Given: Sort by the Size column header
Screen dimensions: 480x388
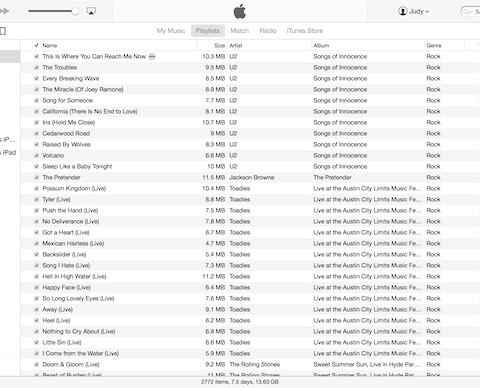Looking at the screenshot, I should tap(220, 45).
